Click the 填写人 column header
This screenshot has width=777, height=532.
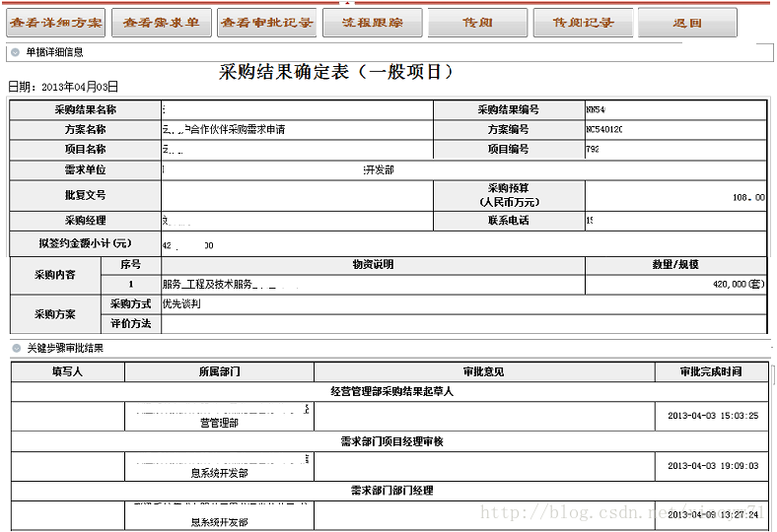pos(68,372)
